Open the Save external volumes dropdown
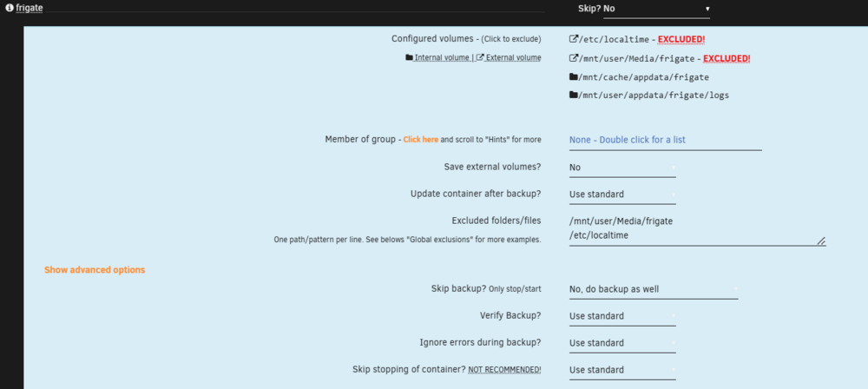This screenshot has width=868, height=389. (622, 168)
